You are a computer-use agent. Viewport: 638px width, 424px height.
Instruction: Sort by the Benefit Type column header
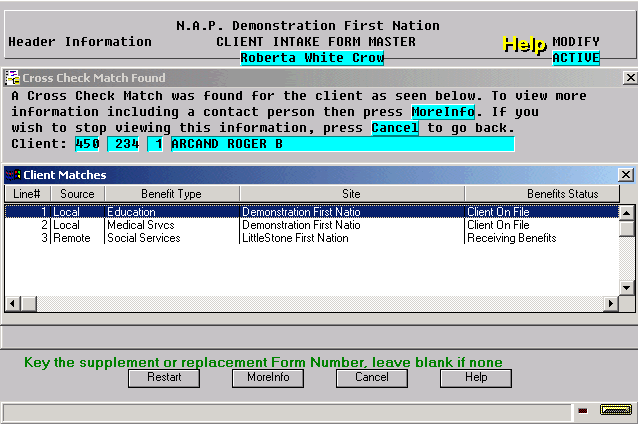(172, 194)
